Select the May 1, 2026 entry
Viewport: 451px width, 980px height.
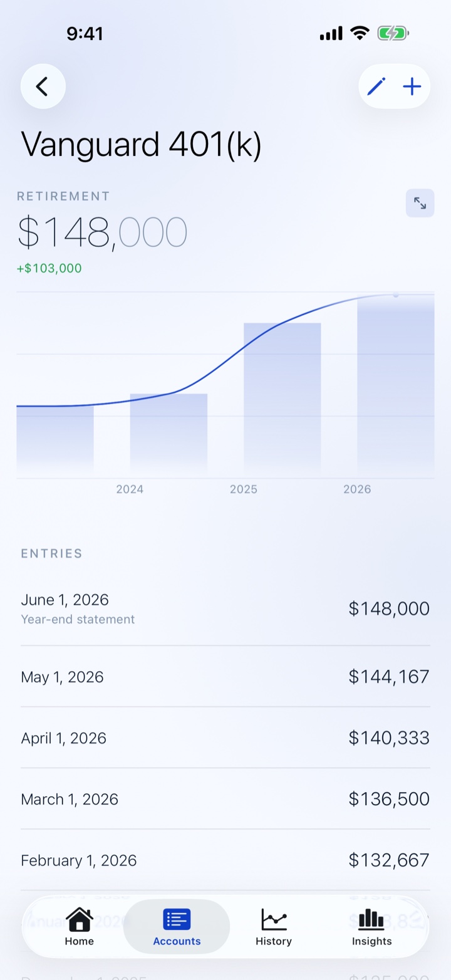225,677
